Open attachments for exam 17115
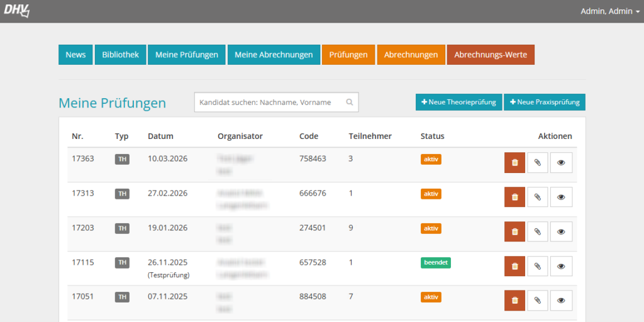This screenshot has width=644, height=322. 537,266
